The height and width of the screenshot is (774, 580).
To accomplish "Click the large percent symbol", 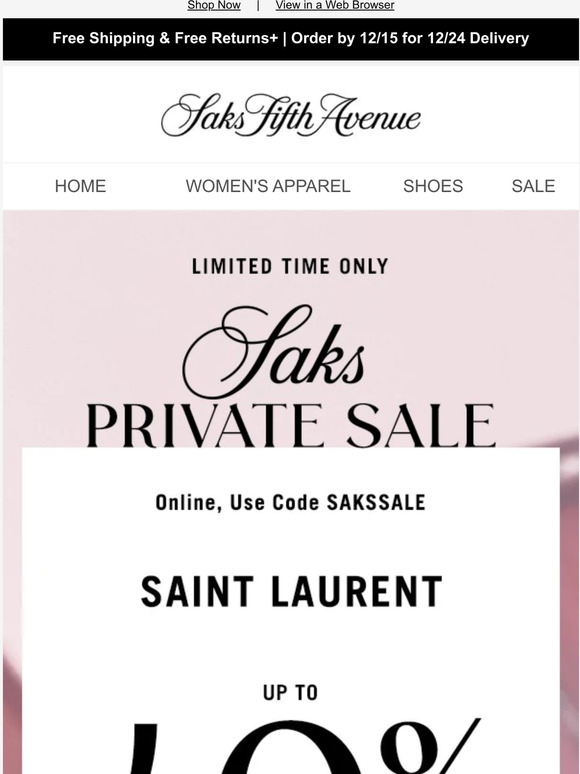I will pyautogui.click(x=429, y=745).
